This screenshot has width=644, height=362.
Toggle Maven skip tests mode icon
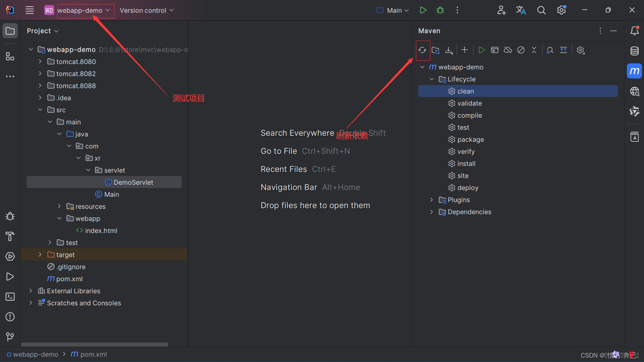(521, 50)
